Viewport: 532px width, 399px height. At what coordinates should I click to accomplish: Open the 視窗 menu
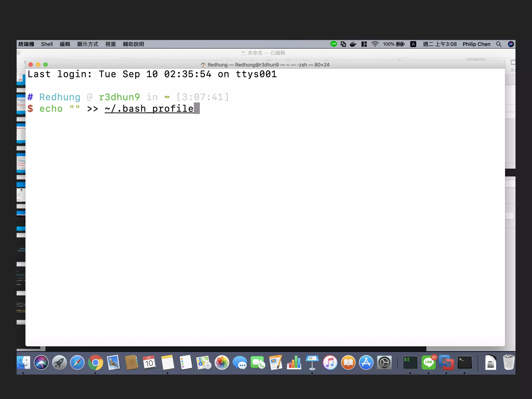(110, 44)
